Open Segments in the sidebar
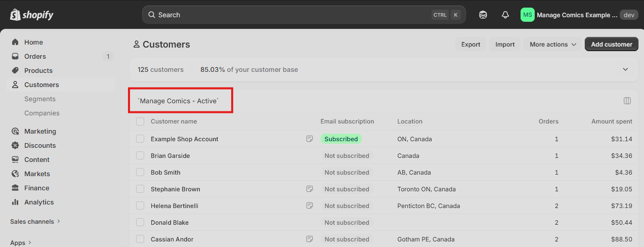The width and height of the screenshot is (644, 247). pyautogui.click(x=40, y=99)
